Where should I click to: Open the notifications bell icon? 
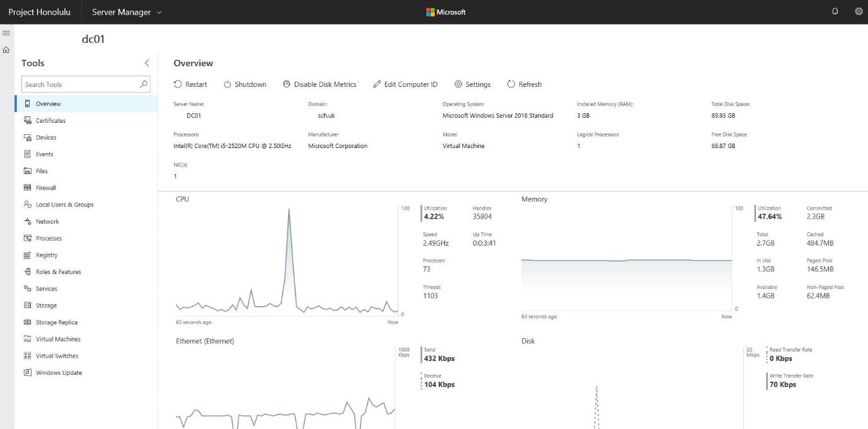(835, 11)
